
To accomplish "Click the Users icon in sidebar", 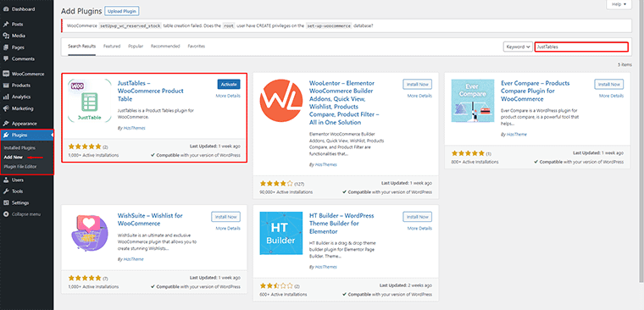I will (6, 180).
